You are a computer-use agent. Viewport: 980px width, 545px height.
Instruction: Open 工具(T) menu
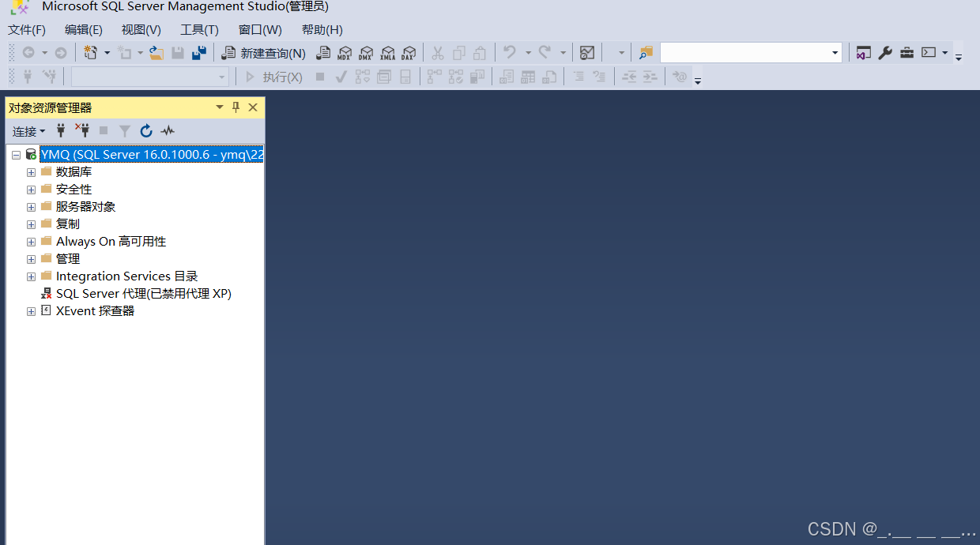(199, 30)
